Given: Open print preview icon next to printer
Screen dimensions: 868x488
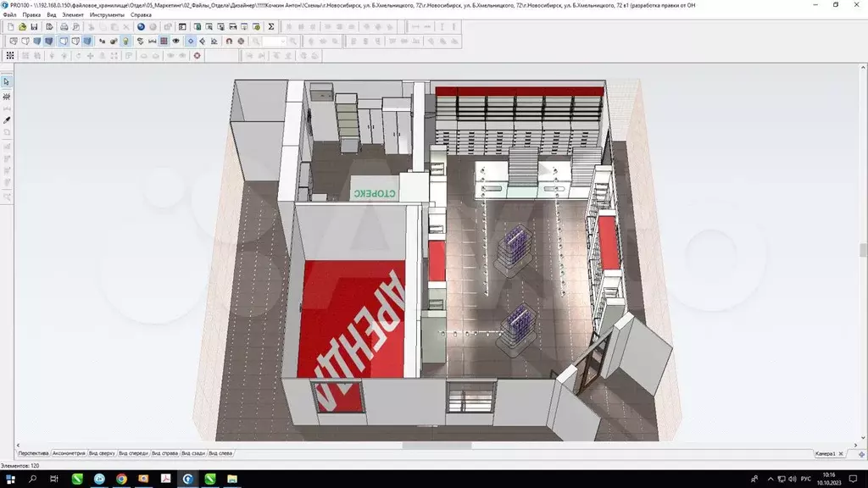Looking at the screenshot, I should coord(75,26).
